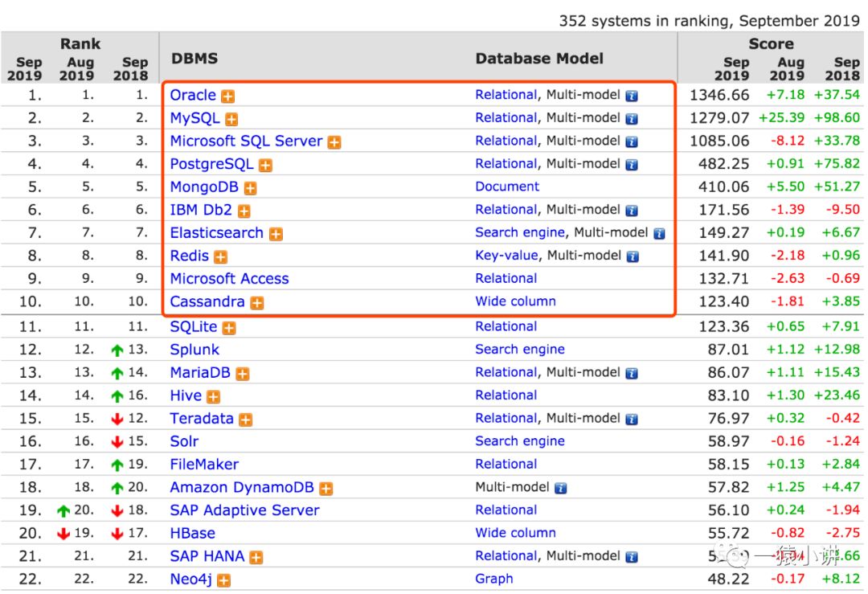Viewport: 868px width, 594px height.
Task: Click Oracle's score value 1346.66
Action: pos(719,95)
